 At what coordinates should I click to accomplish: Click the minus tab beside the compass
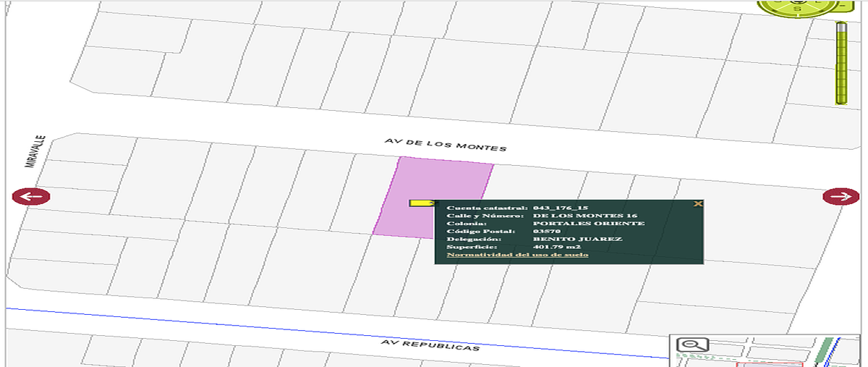click(842, 6)
